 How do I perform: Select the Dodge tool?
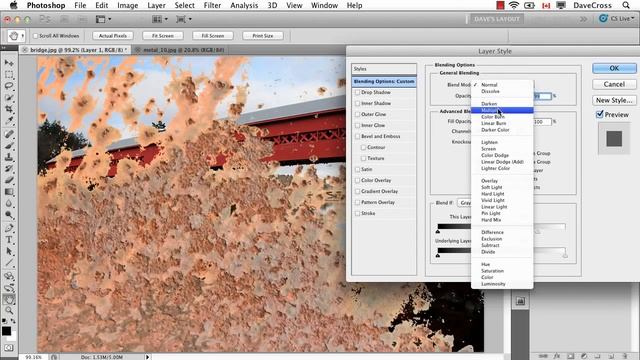9,215
